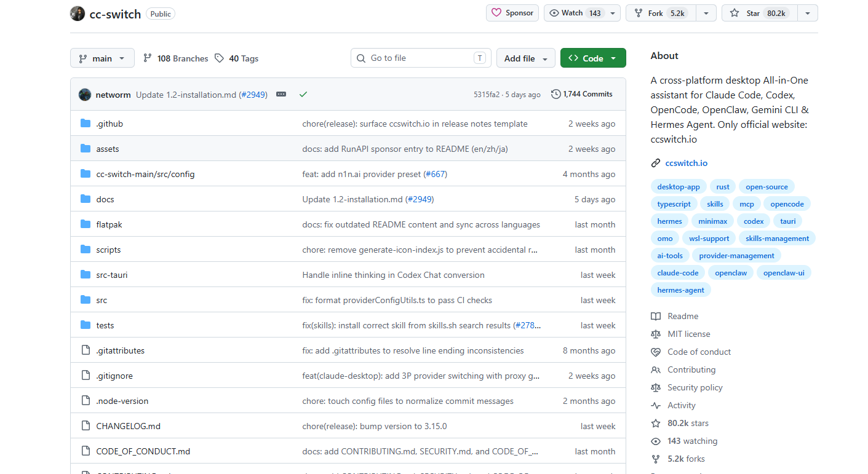Open the cc-switch-main/src/config folder

click(145, 174)
